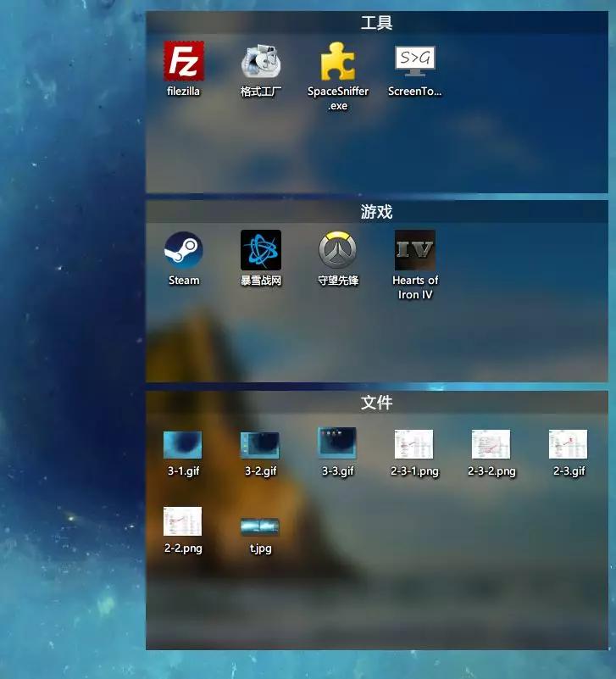Screen dimensions: 616x679
Task: Launch 守望先锋 (Overwatch) icon
Action: pos(337,251)
